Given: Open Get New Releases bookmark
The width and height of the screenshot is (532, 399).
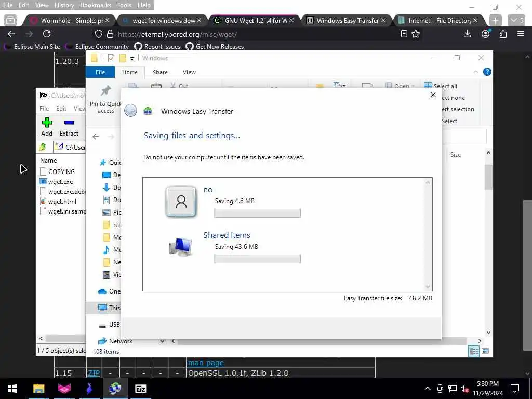Looking at the screenshot, I should (215, 46).
